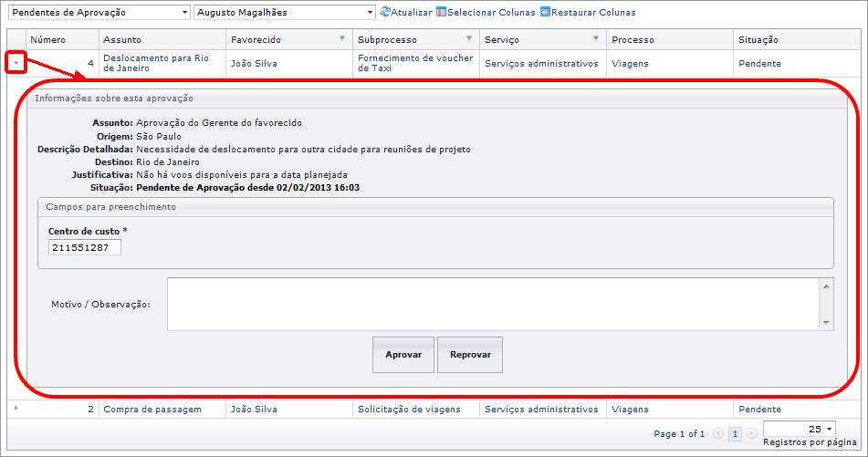Viewport: 868px width, 457px height.
Task: Go to the next page arrow
Action: coord(751,434)
